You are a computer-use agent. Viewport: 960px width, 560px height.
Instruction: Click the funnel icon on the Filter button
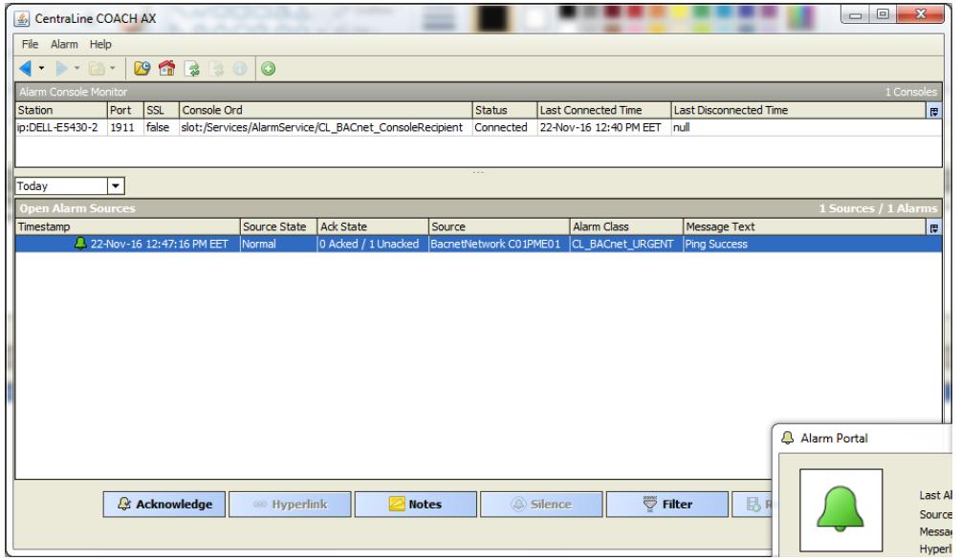(649, 504)
